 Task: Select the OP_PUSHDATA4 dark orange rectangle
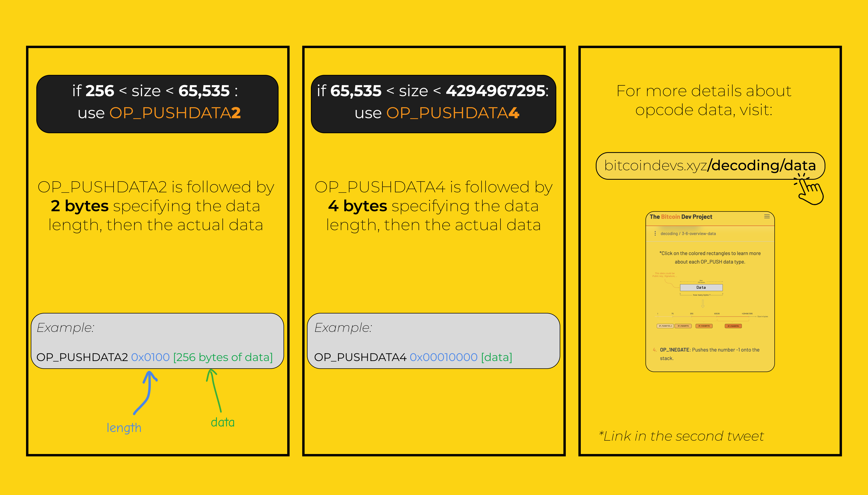[x=733, y=326]
